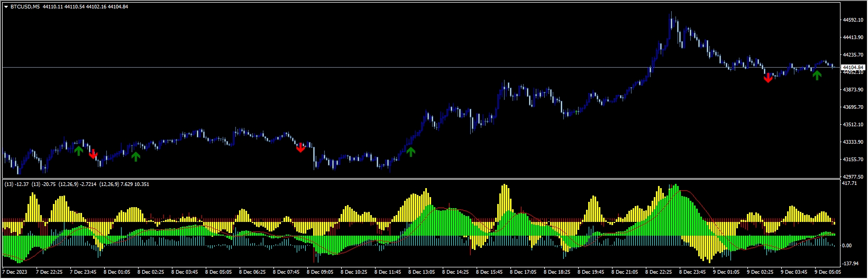Click the 43512.10 price axis label

click(854, 125)
